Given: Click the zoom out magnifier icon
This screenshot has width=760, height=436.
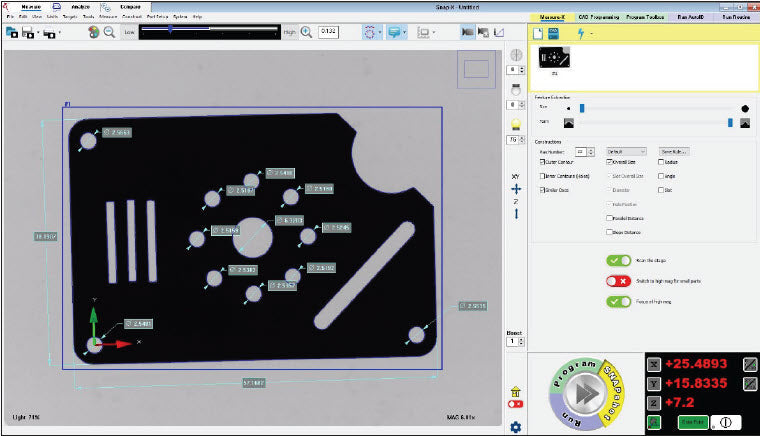Looking at the screenshot, I should point(110,32).
